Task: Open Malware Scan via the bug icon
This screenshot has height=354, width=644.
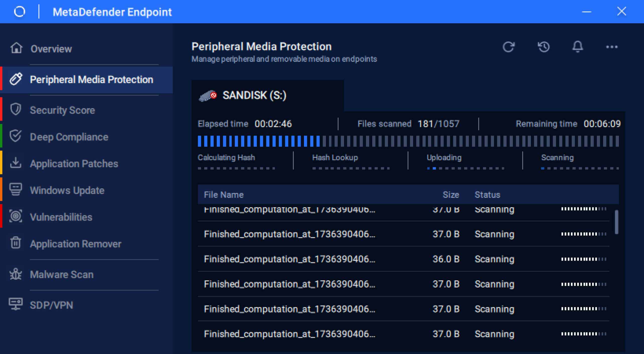Action: pyautogui.click(x=16, y=274)
